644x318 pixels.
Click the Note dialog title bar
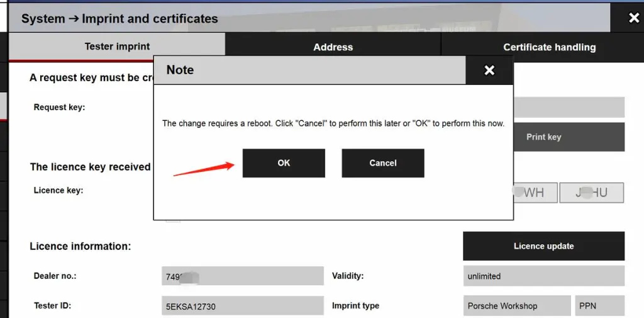309,71
